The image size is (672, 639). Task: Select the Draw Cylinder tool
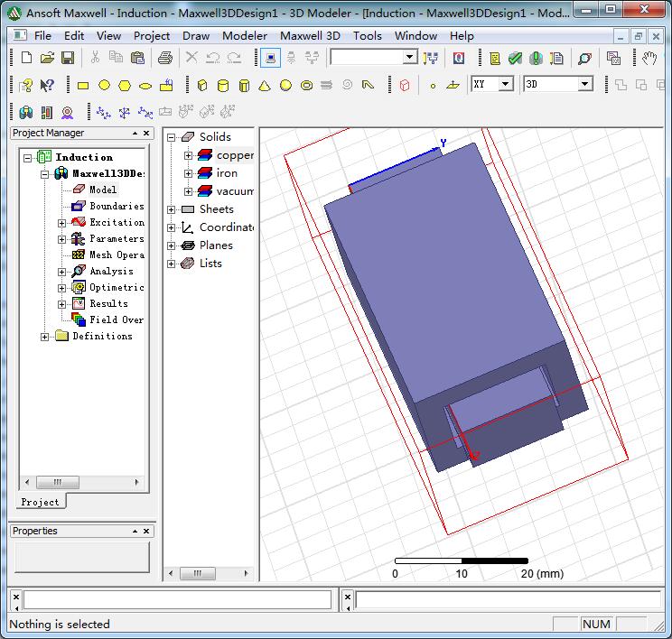coord(223,86)
